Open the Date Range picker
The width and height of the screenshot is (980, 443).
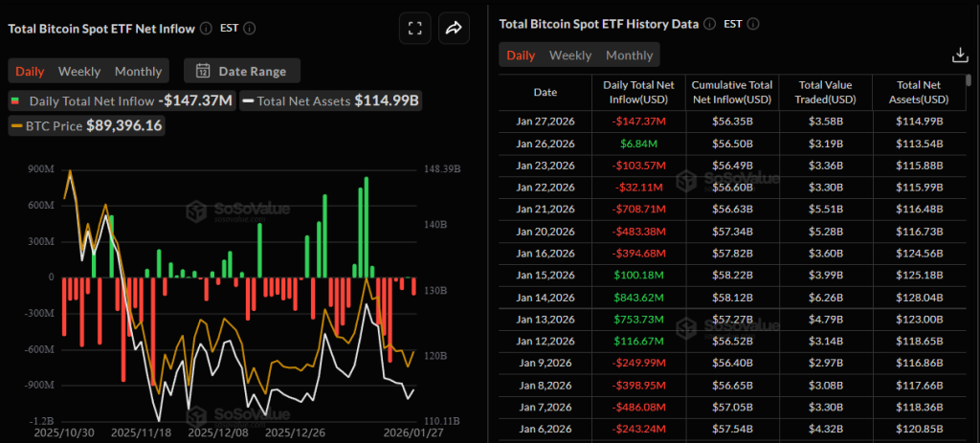pyautogui.click(x=246, y=71)
